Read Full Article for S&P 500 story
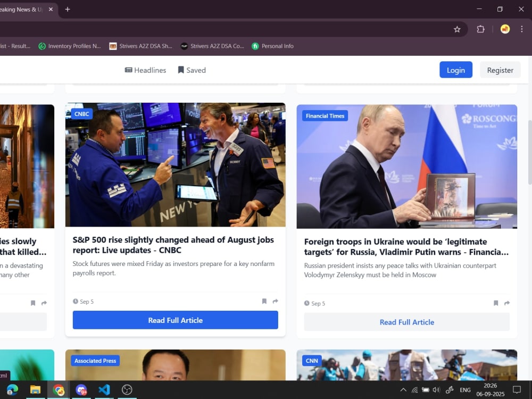 coord(176,320)
